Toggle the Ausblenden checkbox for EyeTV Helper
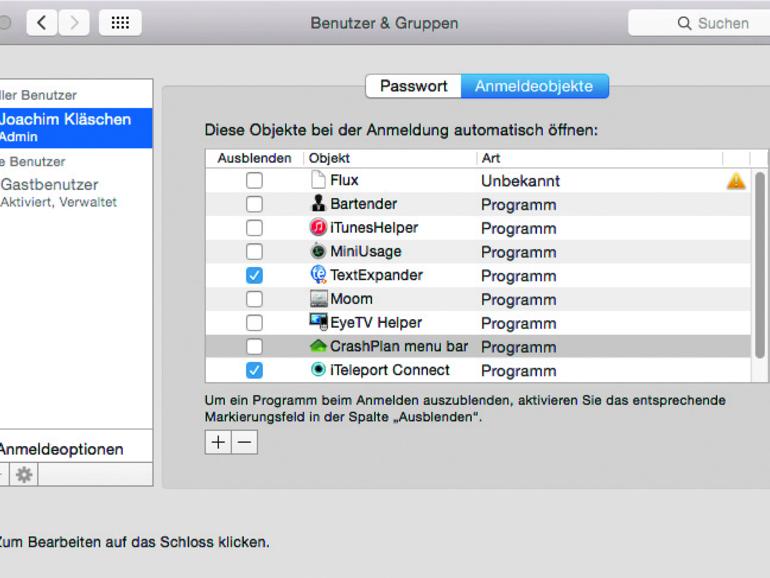The width and height of the screenshot is (770, 578). [254, 323]
